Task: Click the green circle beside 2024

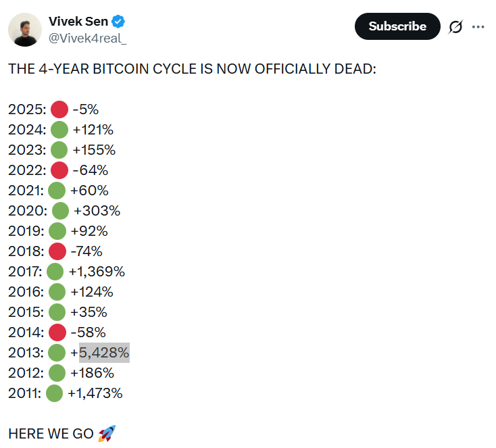Action: click(59, 130)
